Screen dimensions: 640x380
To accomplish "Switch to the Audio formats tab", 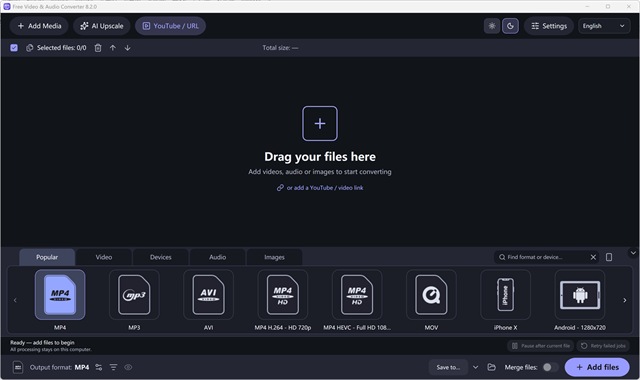I will click(218, 257).
